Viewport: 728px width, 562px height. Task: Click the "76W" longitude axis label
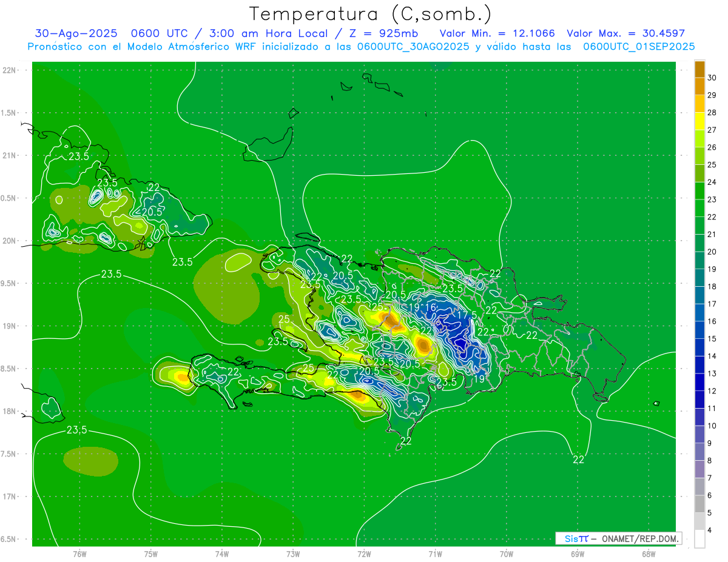tap(79, 554)
